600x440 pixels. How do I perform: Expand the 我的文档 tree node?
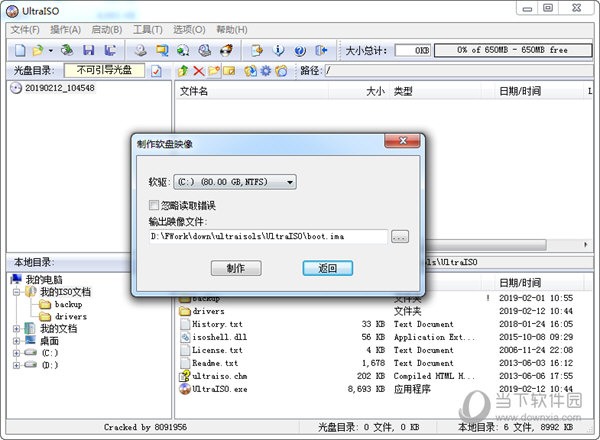pos(16,329)
